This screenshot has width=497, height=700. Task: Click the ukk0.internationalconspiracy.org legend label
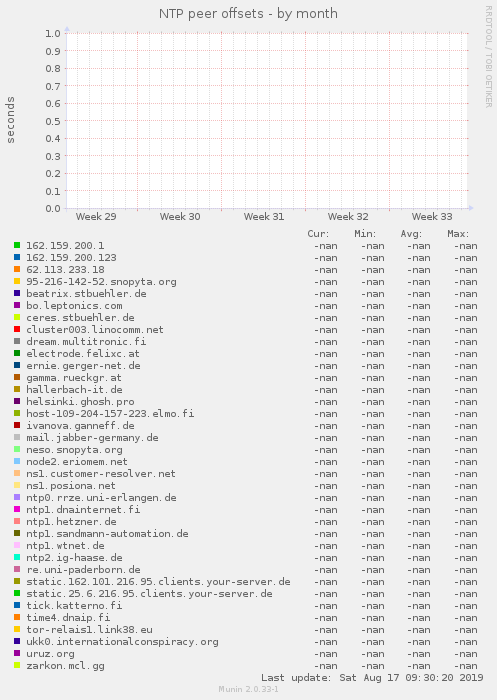[x=122, y=642]
